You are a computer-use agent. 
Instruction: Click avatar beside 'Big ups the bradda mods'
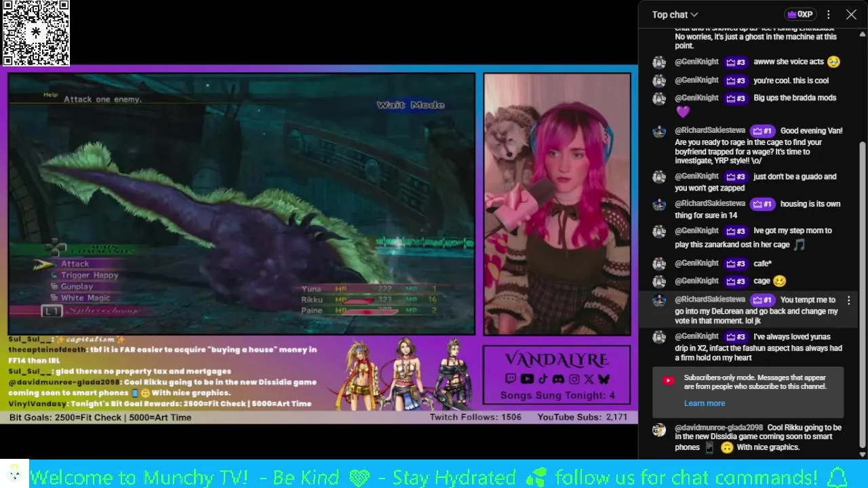658,98
